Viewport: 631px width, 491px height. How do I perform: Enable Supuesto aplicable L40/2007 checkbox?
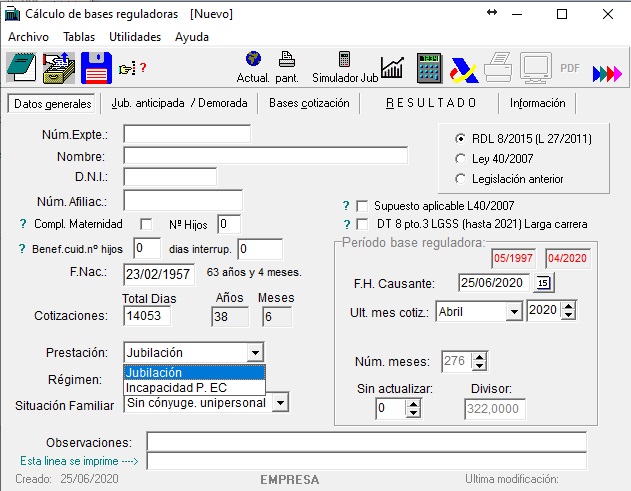(x=362, y=206)
